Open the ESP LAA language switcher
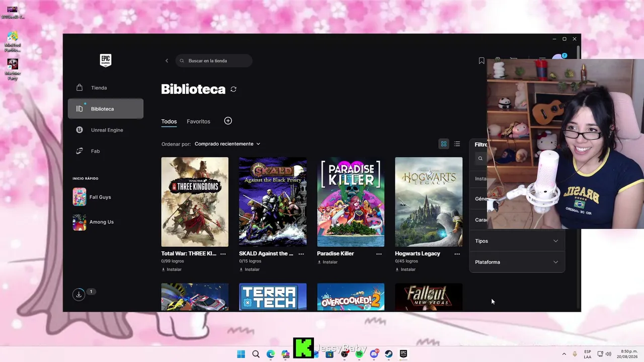 pos(588,354)
